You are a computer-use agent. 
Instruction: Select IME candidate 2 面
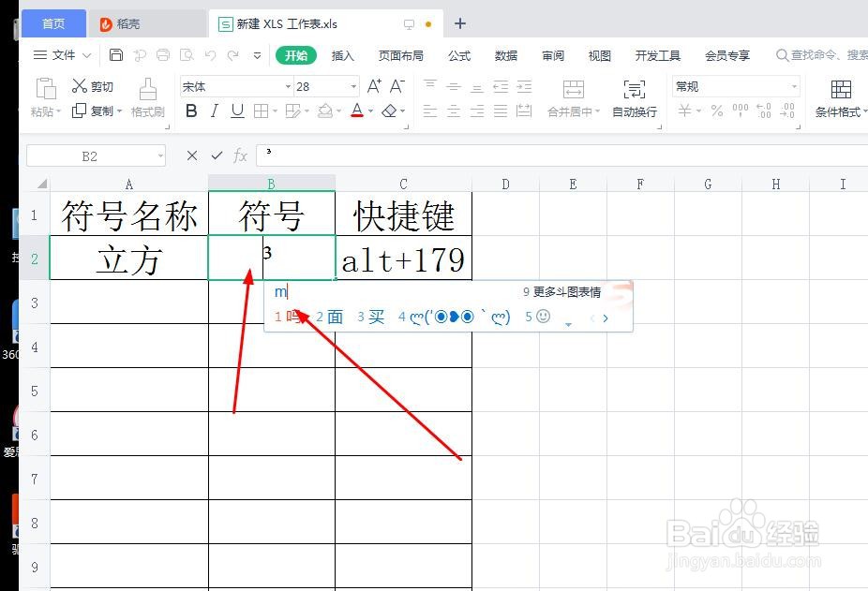[330, 318]
